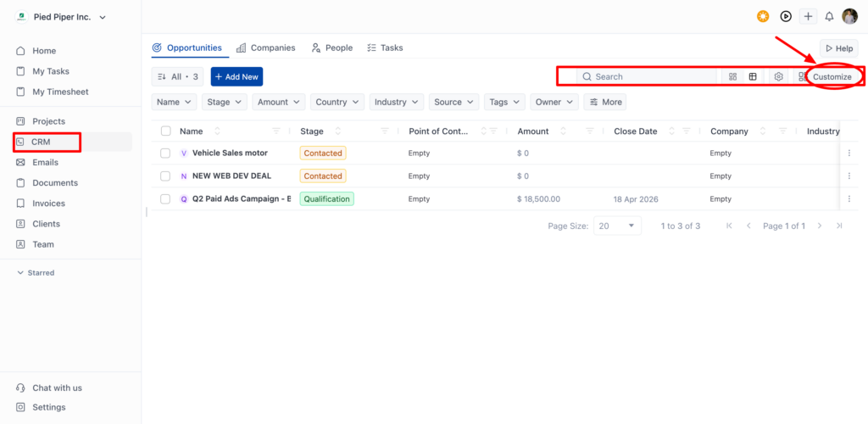This screenshot has height=424, width=868.
Task: Open the Name filter dropdown
Action: tap(174, 102)
